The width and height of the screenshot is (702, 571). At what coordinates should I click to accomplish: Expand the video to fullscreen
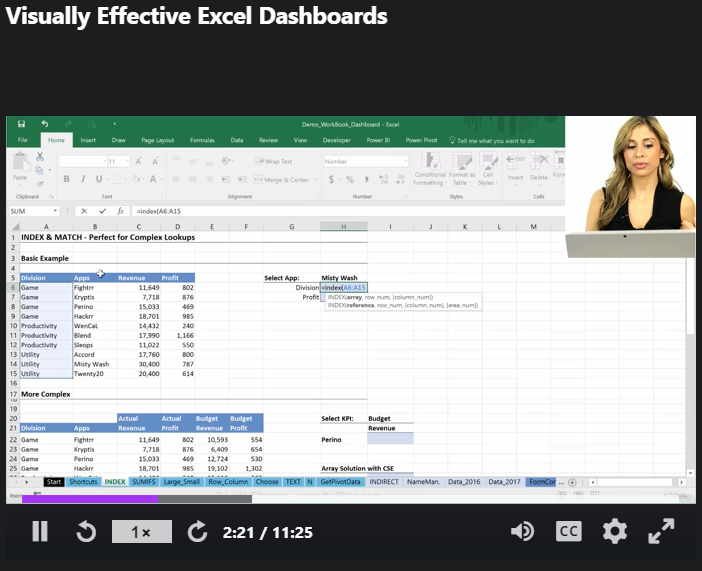(661, 532)
